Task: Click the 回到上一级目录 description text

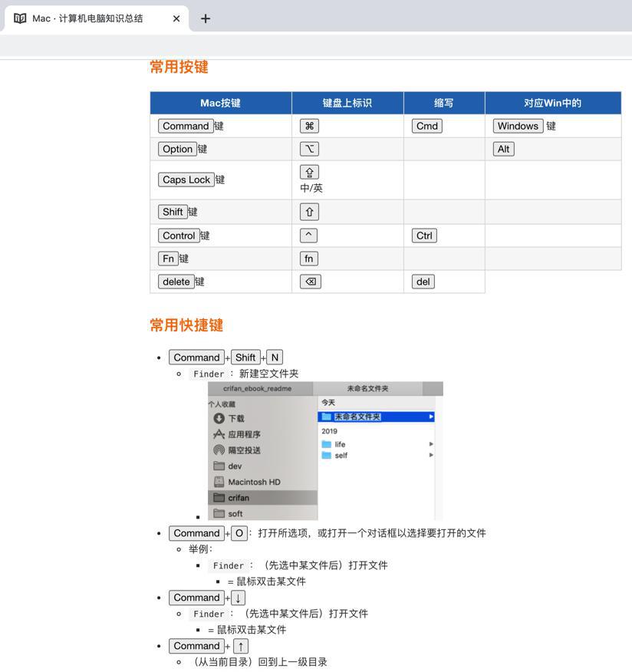Action: 293,662
